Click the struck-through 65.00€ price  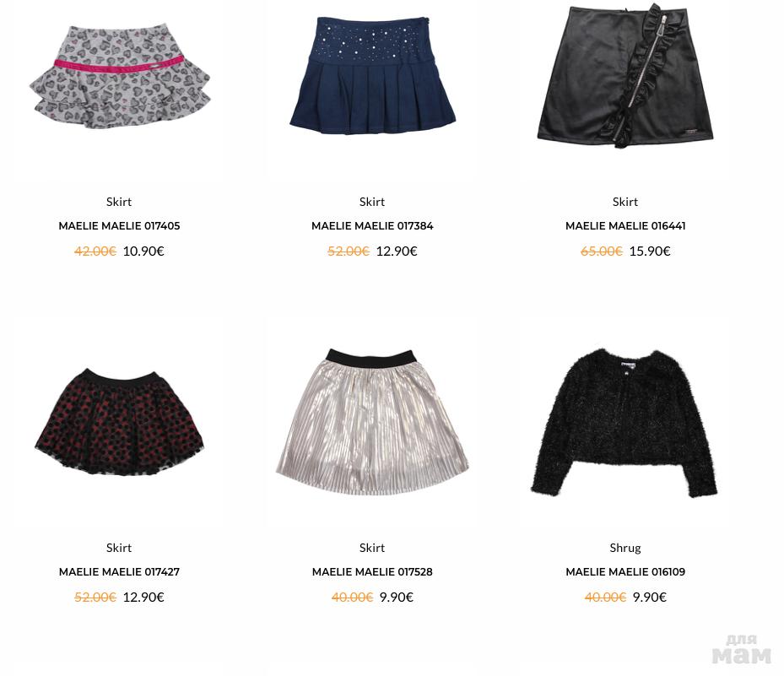pyautogui.click(x=602, y=251)
